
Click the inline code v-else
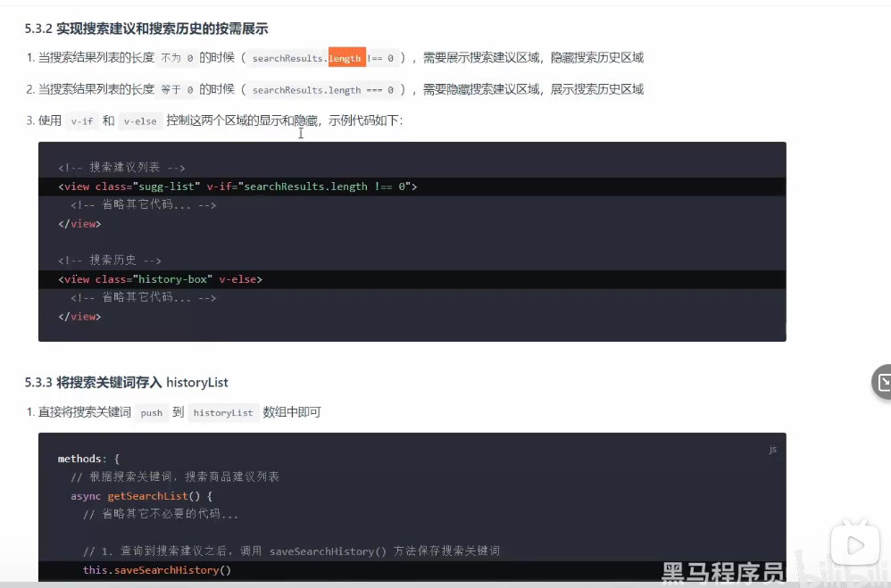140,121
